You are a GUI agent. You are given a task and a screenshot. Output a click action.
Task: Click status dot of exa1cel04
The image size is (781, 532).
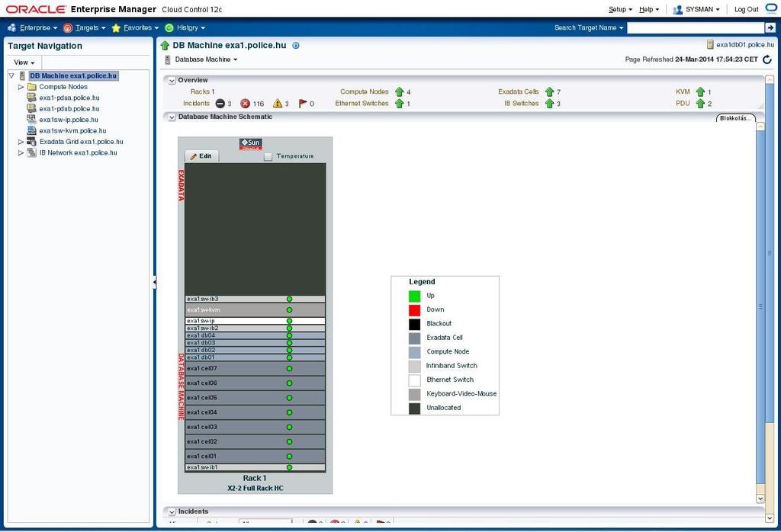coord(289,412)
